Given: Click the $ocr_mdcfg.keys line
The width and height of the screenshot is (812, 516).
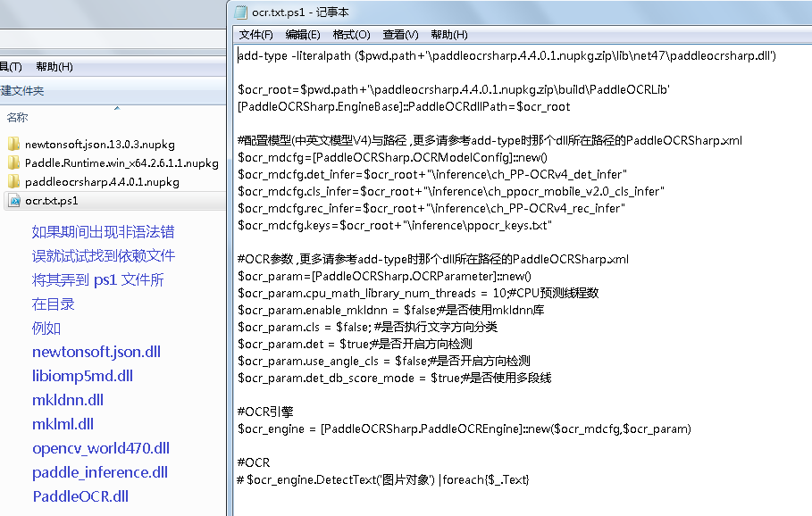Looking at the screenshot, I should tap(395, 226).
